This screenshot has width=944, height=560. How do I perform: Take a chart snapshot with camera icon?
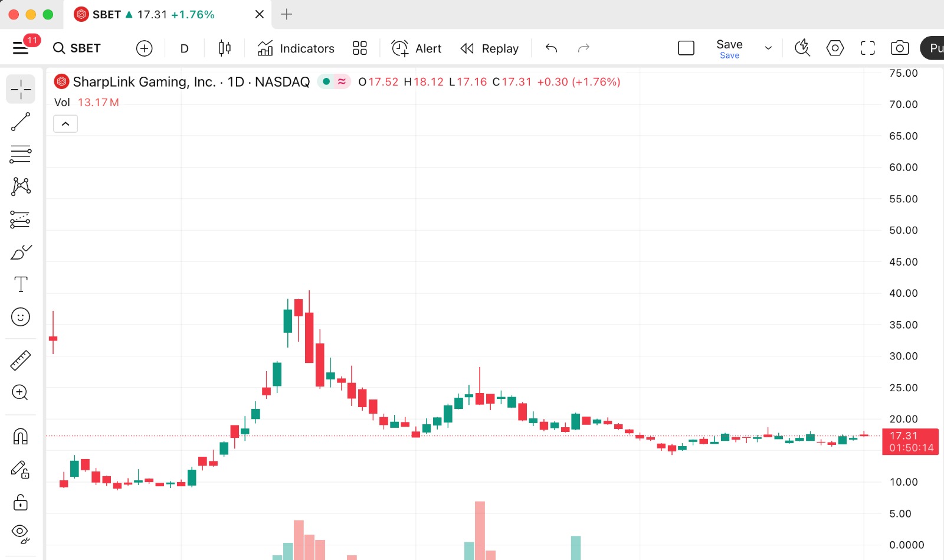899,48
